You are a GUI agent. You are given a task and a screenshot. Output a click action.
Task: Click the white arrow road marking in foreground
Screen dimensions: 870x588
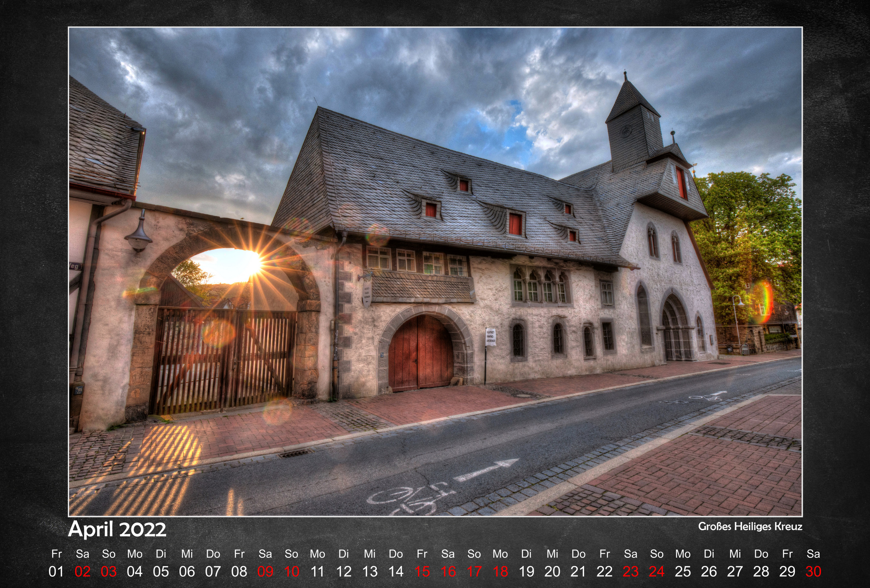coord(486,470)
